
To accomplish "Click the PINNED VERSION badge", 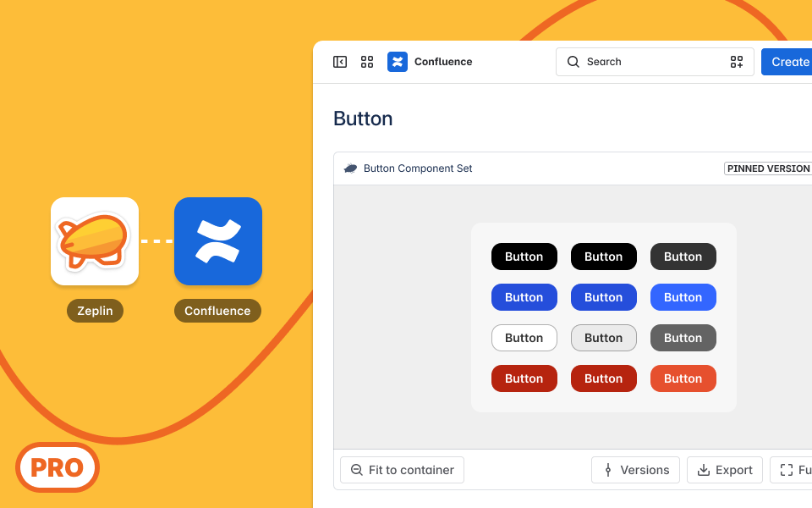I will click(768, 168).
